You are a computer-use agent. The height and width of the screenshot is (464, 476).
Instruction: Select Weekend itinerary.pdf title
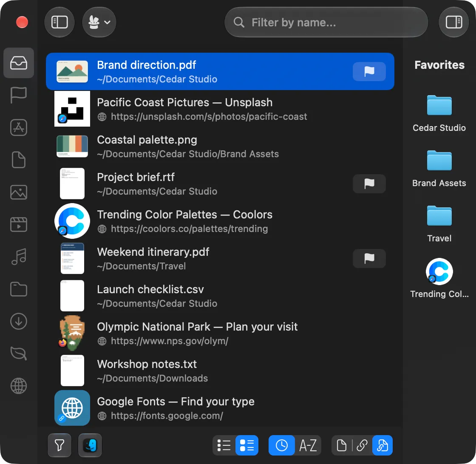coord(153,252)
